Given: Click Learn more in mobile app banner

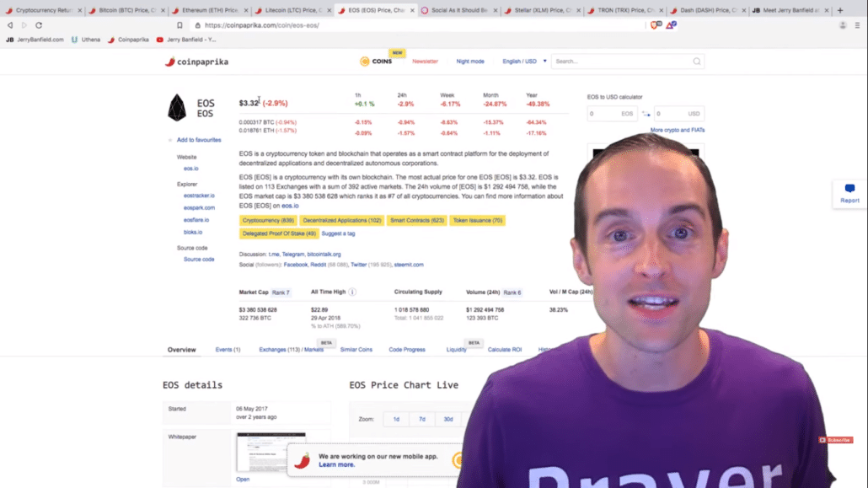Looking at the screenshot, I should point(336,464).
